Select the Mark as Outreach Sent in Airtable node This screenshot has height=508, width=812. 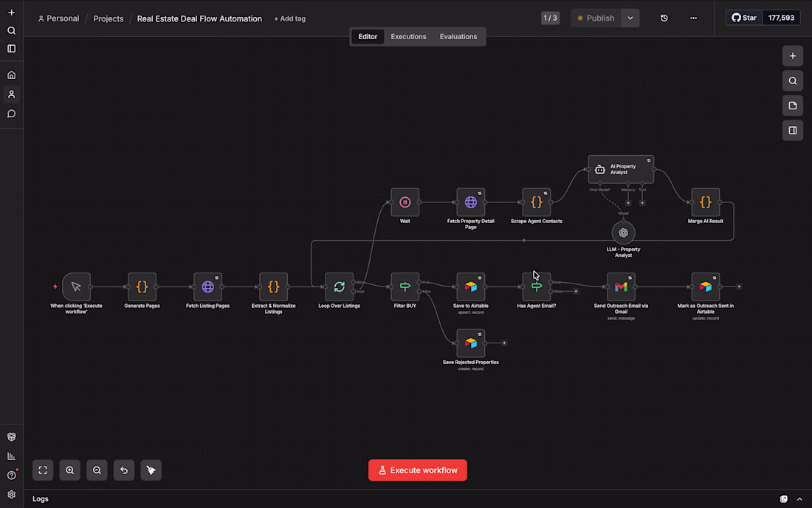[x=705, y=287]
